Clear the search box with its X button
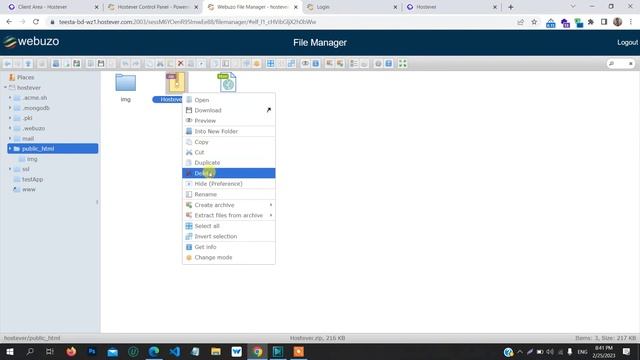640x360 pixels. (x=631, y=64)
